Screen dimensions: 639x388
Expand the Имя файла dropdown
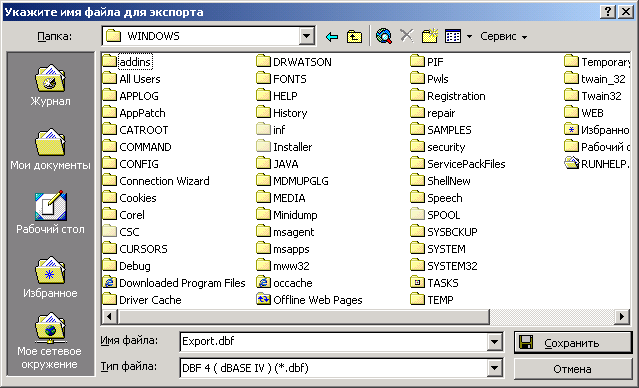[x=494, y=342]
